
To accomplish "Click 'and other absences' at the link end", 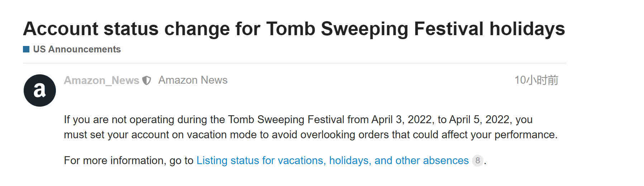I will click(421, 161).
